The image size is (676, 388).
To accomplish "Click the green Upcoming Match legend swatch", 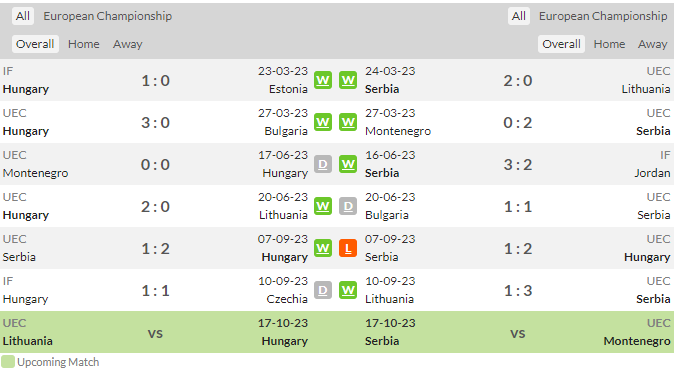I will tap(8, 362).
